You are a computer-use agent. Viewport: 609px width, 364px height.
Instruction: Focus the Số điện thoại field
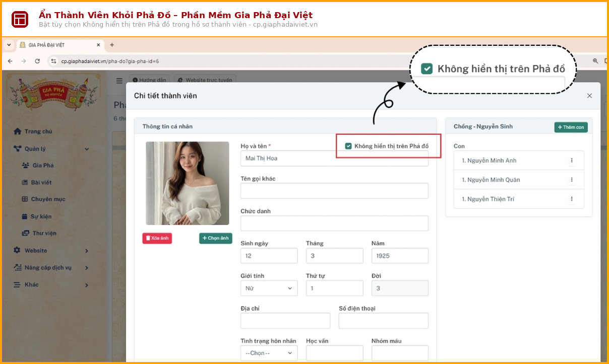click(x=384, y=321)
